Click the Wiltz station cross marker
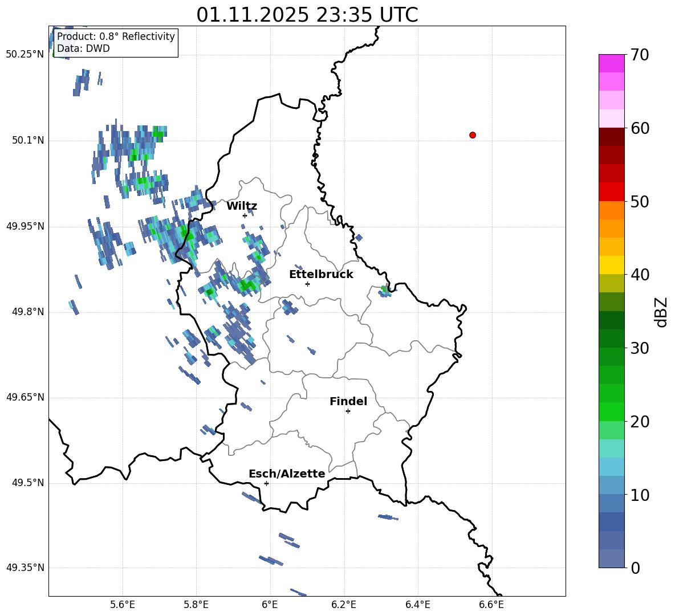 tap(245, 215)
